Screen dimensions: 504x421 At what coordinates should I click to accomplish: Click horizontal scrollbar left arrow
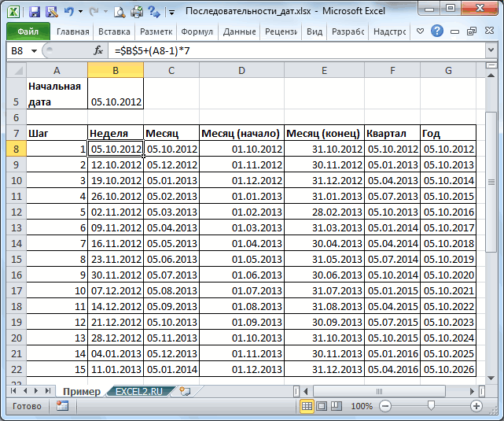click(x=306, y=391)
